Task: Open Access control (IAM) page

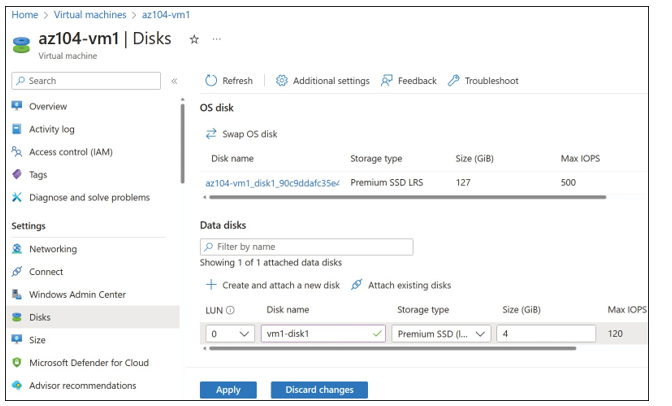Action: click(x=71, y=152)
